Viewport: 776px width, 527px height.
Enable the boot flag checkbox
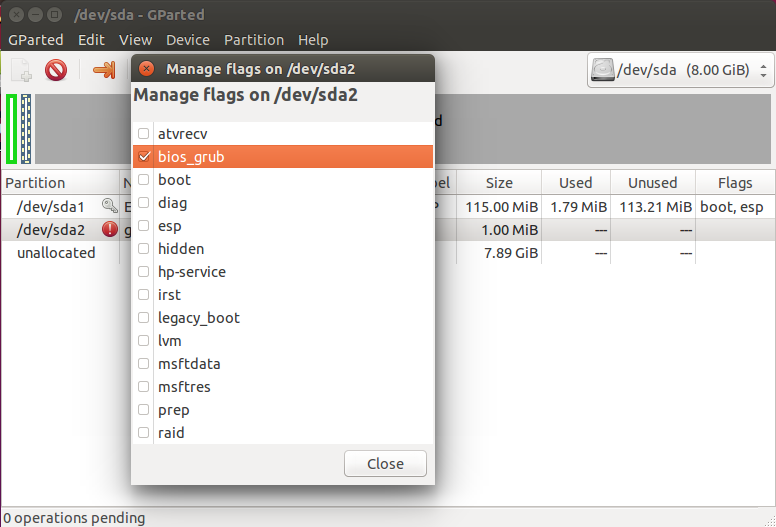tap(145, 180)
